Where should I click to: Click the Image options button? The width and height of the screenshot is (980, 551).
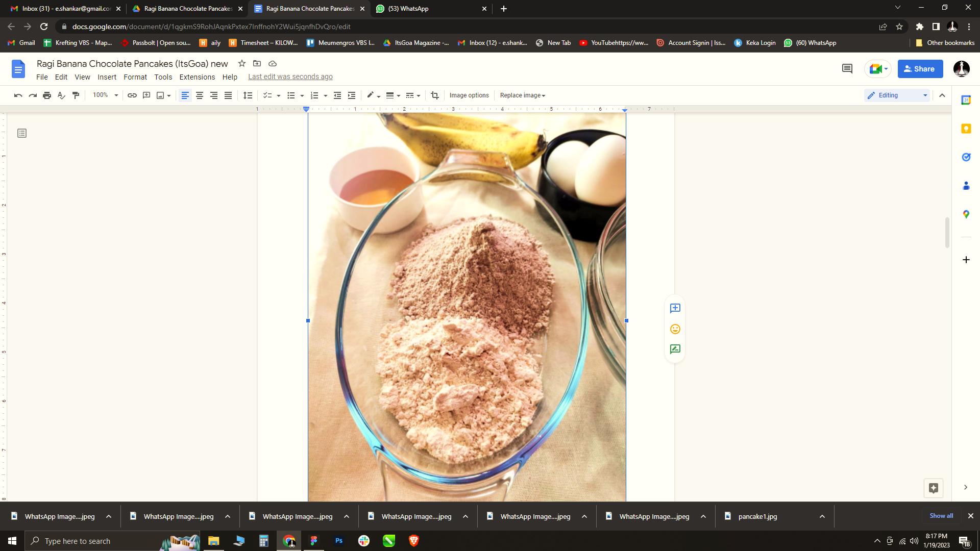click(x=469, y=95)
